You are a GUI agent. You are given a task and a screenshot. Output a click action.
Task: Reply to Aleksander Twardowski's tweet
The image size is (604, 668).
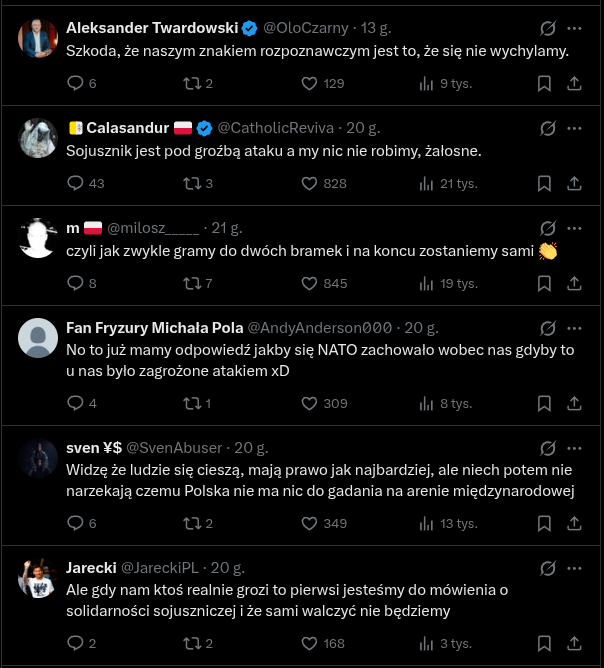click(x=76, y=84)
